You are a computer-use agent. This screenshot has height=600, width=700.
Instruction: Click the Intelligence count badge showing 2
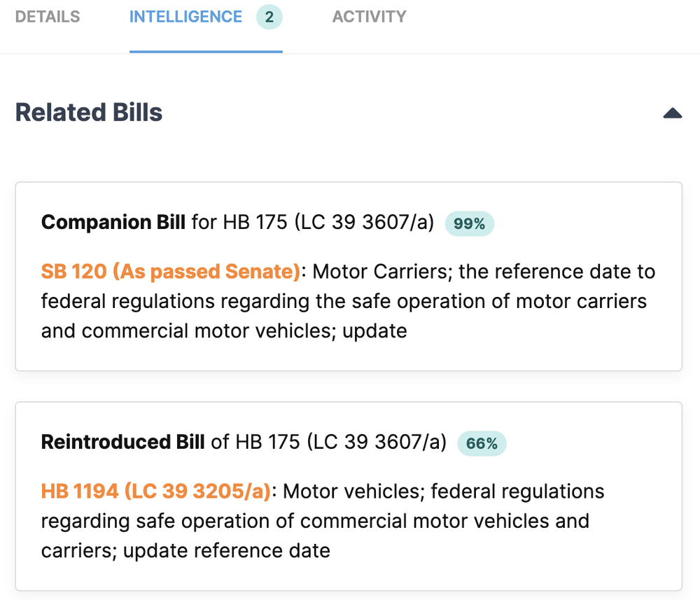tap(269, 18)
